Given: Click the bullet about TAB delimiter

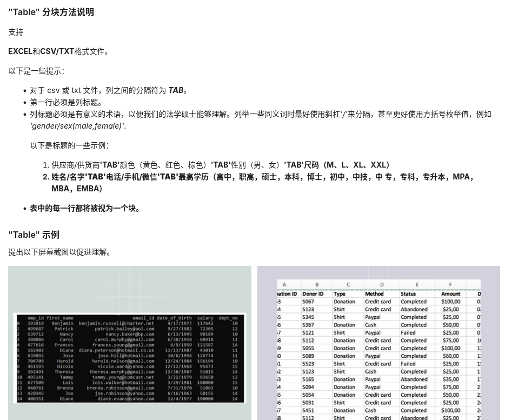Looking at the screenshot, I should [x=109, y=90].
